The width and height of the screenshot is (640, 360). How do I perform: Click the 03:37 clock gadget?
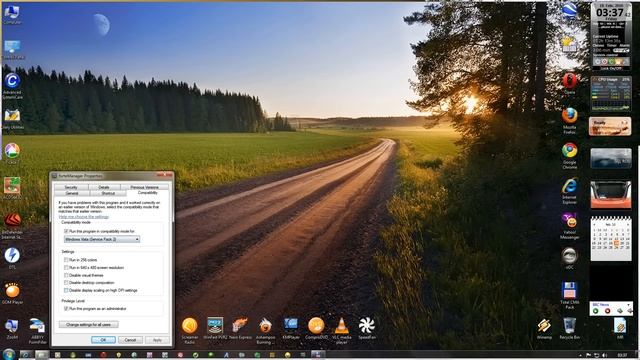(611, 36)
